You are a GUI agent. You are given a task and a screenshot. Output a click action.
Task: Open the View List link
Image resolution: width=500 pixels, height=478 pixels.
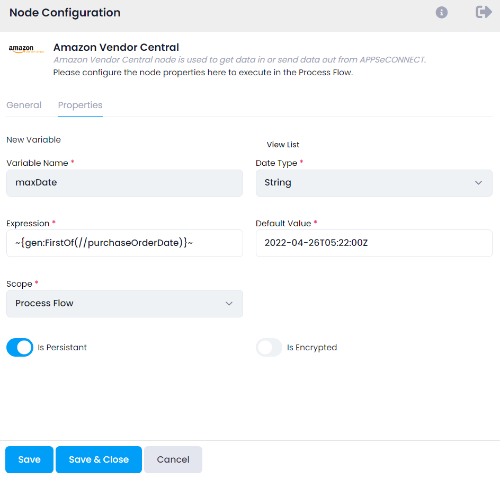(x=283, y=145)
